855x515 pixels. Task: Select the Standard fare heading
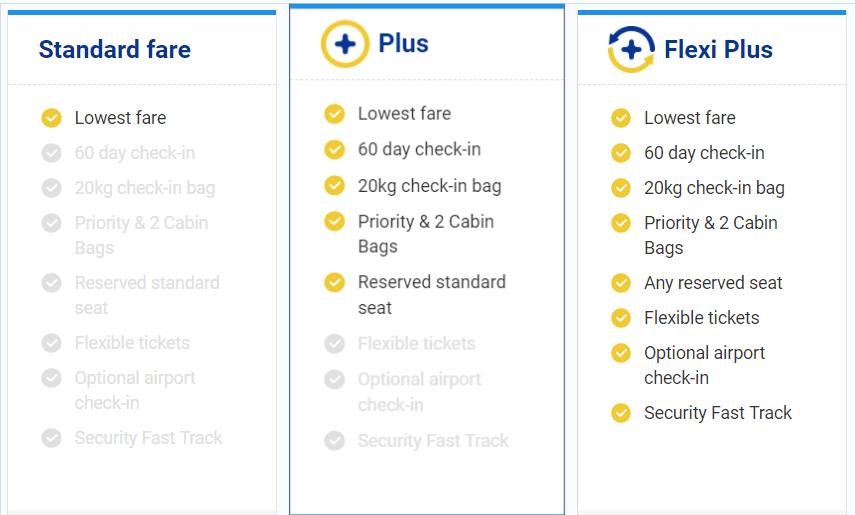click(x=114, y=49)
